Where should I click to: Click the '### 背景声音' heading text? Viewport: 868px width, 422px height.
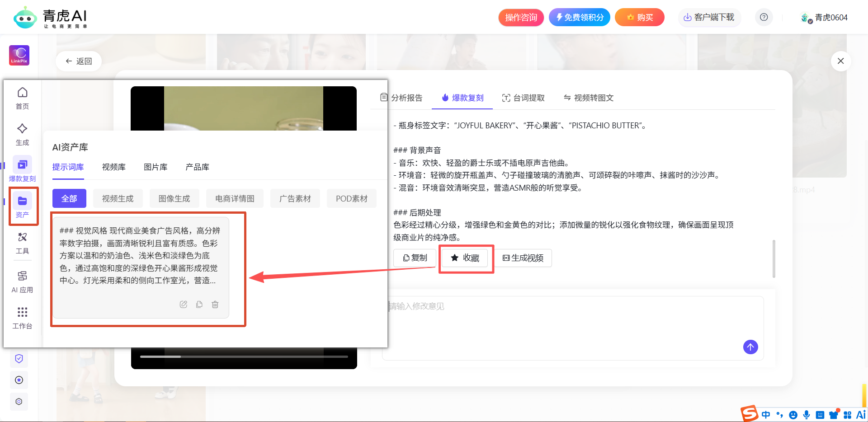pyautogui.click(x=417, y=150)
